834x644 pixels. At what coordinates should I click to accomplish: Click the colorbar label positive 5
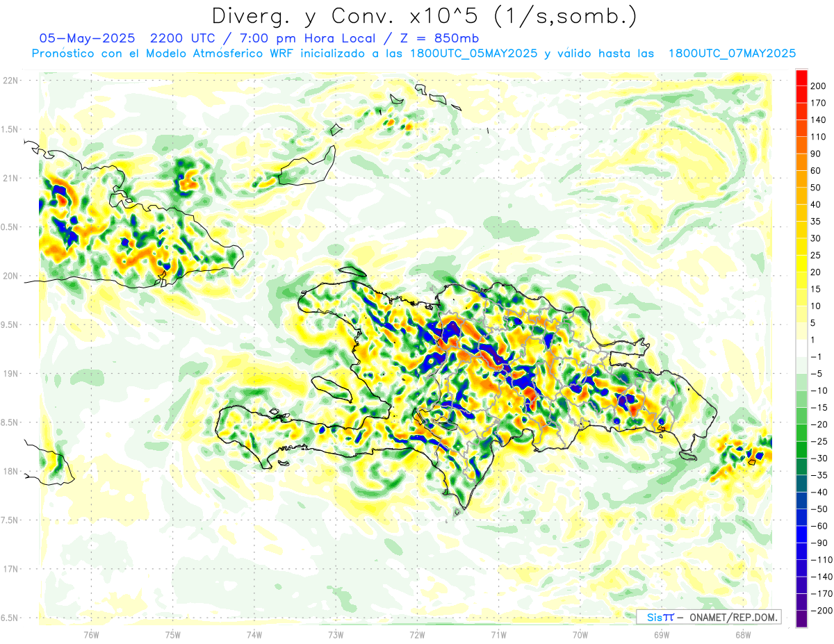click(x=813, y=323)
